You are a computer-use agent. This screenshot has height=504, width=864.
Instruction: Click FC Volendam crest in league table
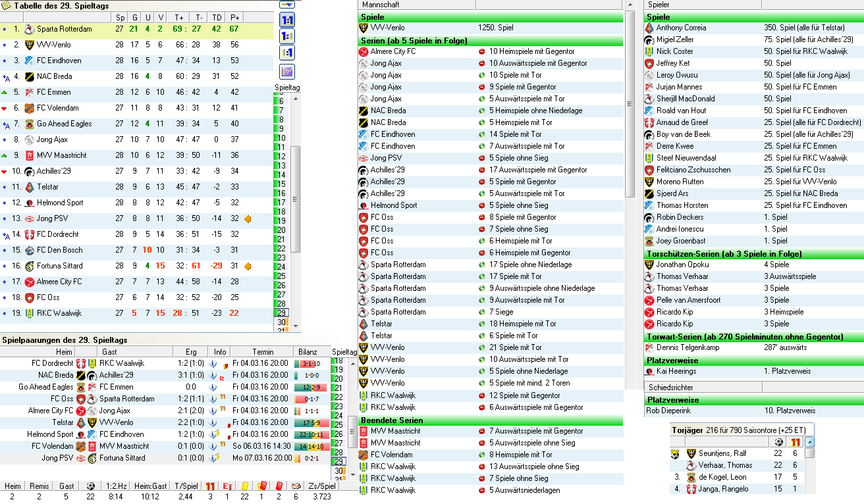29,108
